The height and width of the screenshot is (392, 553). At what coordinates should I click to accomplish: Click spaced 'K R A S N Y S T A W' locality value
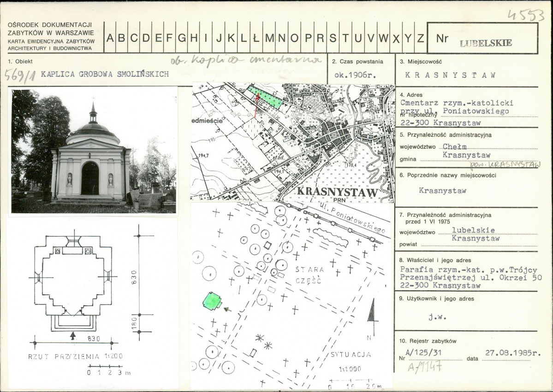pos(450,75)
